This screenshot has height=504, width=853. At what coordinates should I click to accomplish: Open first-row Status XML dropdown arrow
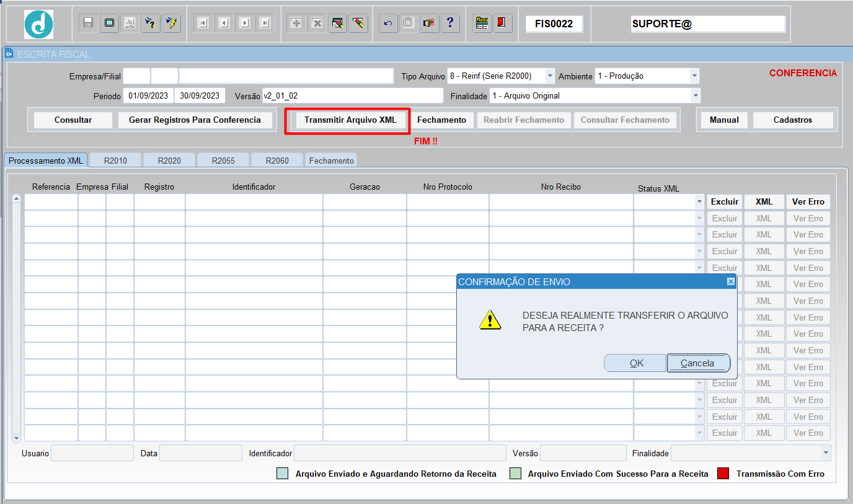[x=699, y=201]
